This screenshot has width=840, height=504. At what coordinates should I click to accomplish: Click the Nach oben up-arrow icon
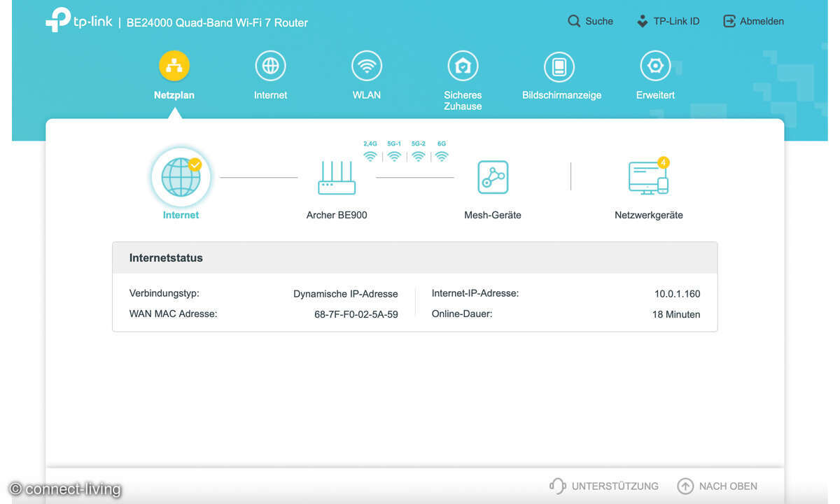click(x=685, y=486)
